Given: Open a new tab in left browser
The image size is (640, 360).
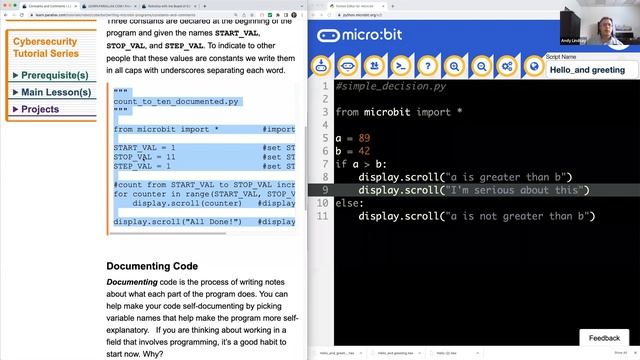Looking at the screenshot, I should [x=204, y=6].
